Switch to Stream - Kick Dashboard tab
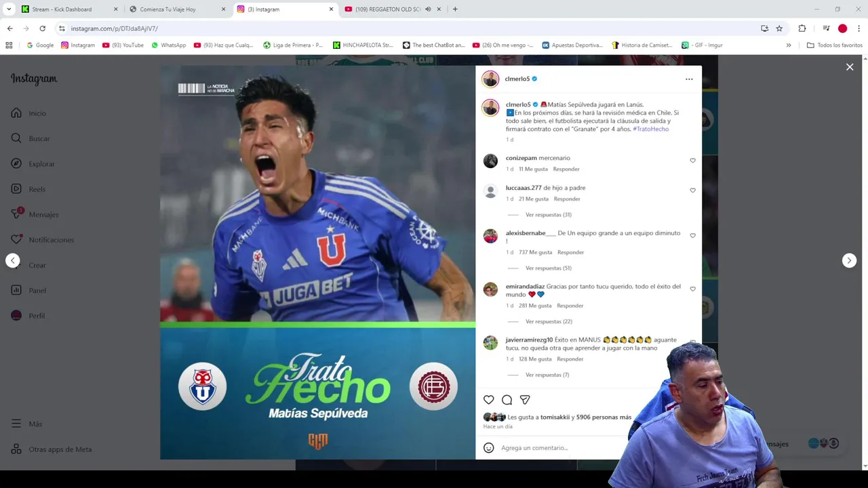This screenshot has width=868, height=488. point(69,9)
